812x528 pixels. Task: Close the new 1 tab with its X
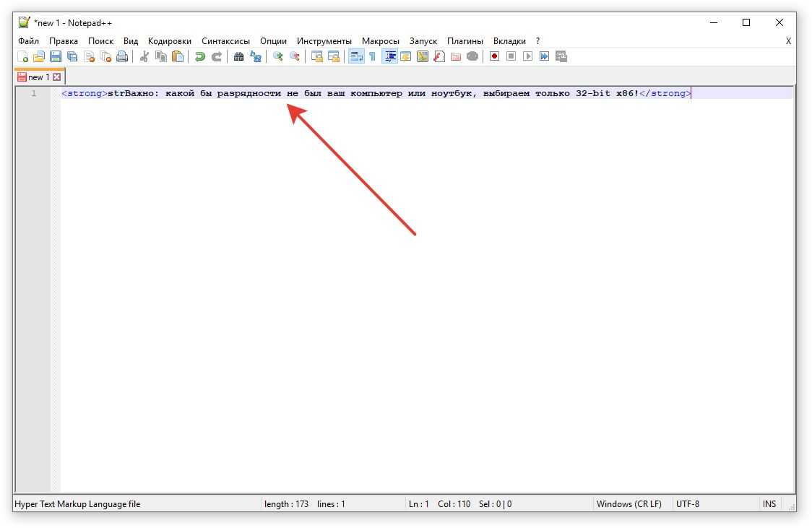pyautogui.click(x=57, y=77)
